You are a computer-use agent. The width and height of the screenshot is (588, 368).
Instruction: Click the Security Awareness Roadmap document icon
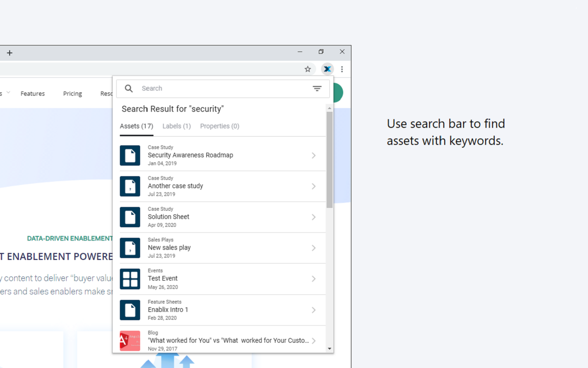tap(130, 155)
